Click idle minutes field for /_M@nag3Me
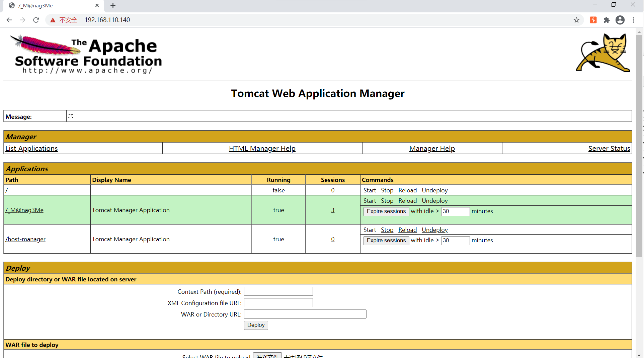644x358 pixels. point(455,211)
